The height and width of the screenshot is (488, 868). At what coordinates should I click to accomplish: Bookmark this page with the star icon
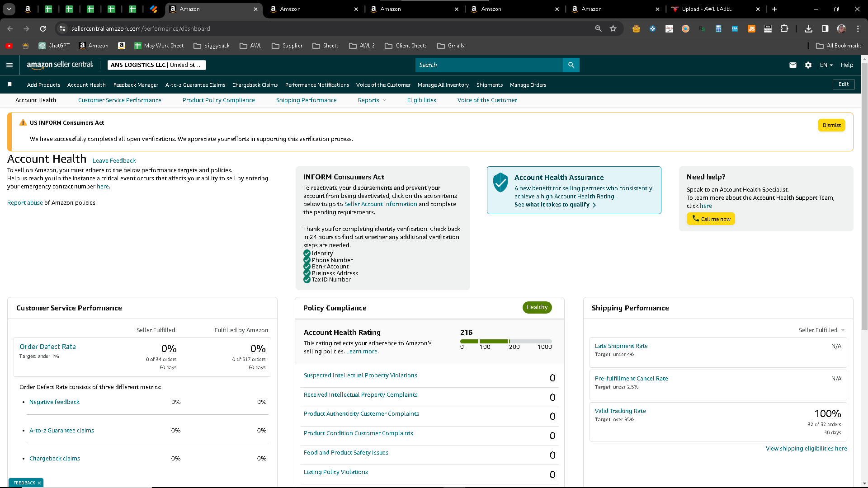(x=613, y=28)
